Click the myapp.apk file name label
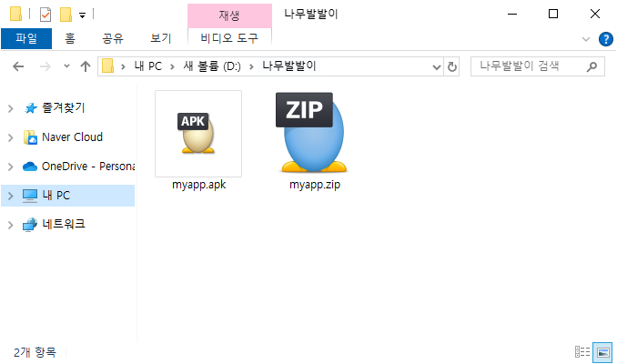The width and height of the screenshot is (617, 364). click(198, 185)
